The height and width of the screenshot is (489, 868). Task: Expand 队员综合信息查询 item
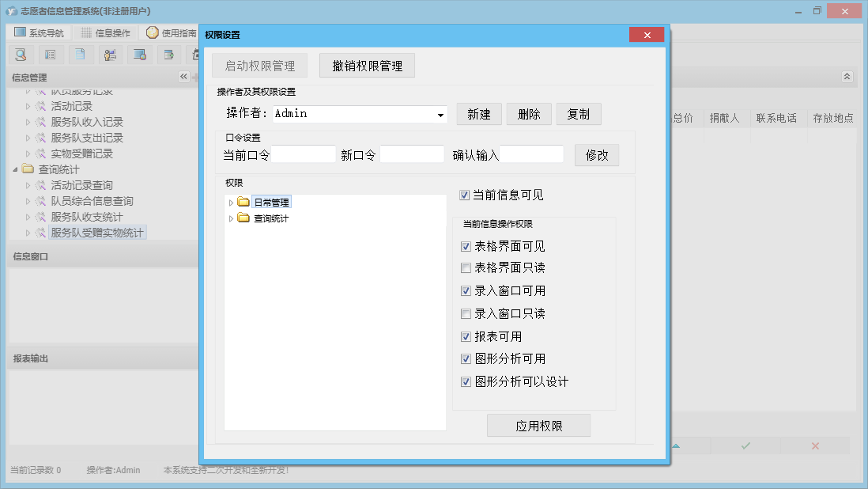28,201
